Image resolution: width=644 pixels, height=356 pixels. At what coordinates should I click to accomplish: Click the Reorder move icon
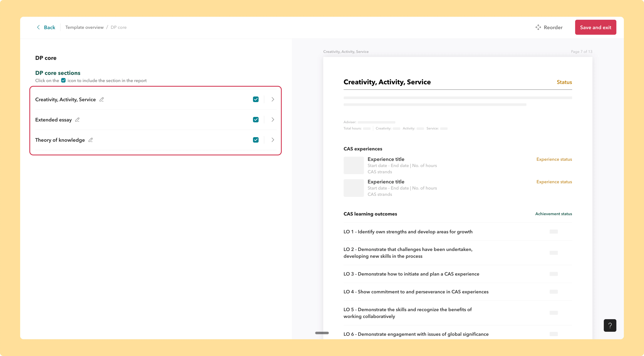point(538,27)
